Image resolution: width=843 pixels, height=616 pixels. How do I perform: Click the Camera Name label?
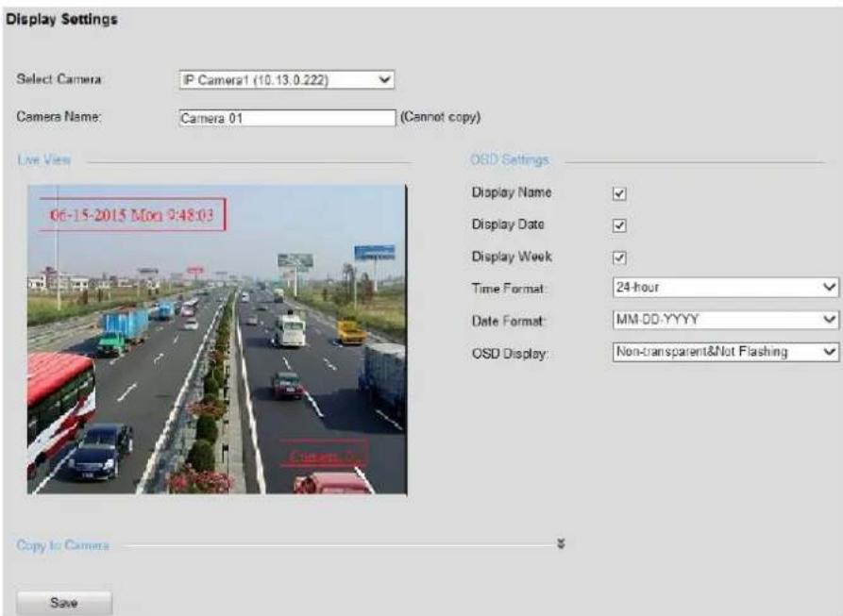pos(59,117)
